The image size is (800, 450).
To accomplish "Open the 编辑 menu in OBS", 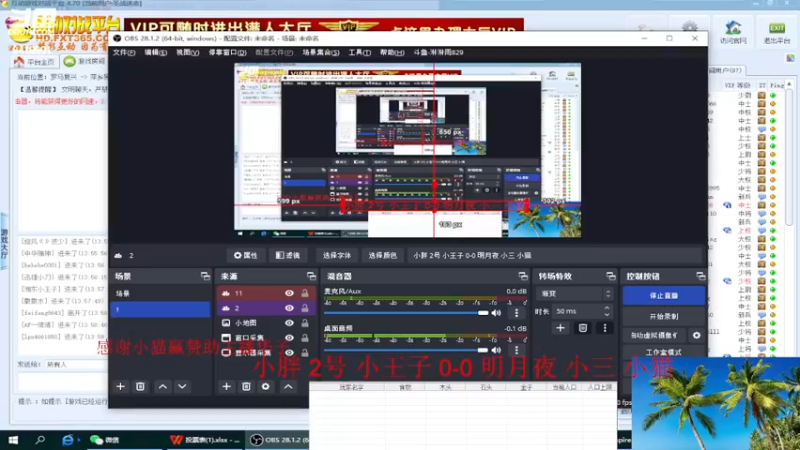I will click(156, 53).
